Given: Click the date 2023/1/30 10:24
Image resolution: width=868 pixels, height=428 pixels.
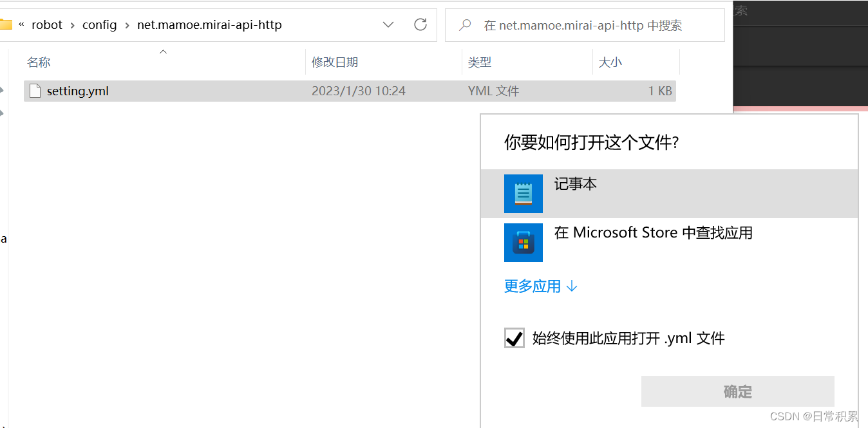Looking at the screenshot, I should [x=359, y=91].
